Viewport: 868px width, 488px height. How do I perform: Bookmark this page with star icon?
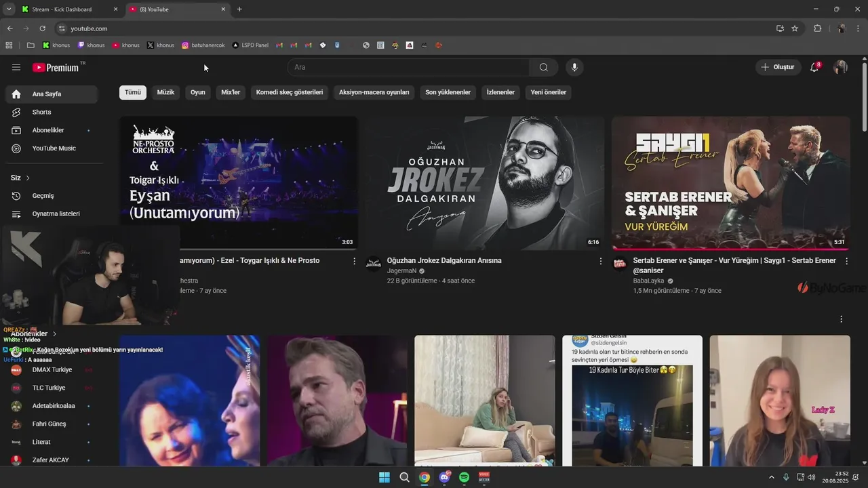point(795,28)
